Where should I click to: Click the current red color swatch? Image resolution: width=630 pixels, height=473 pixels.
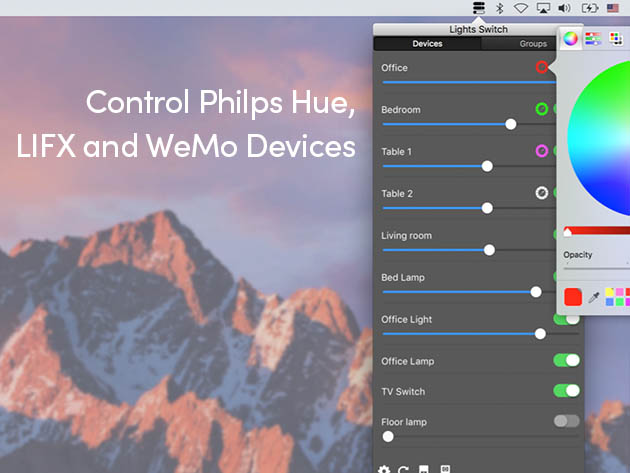pyautogui.click(x=573, y=297)
